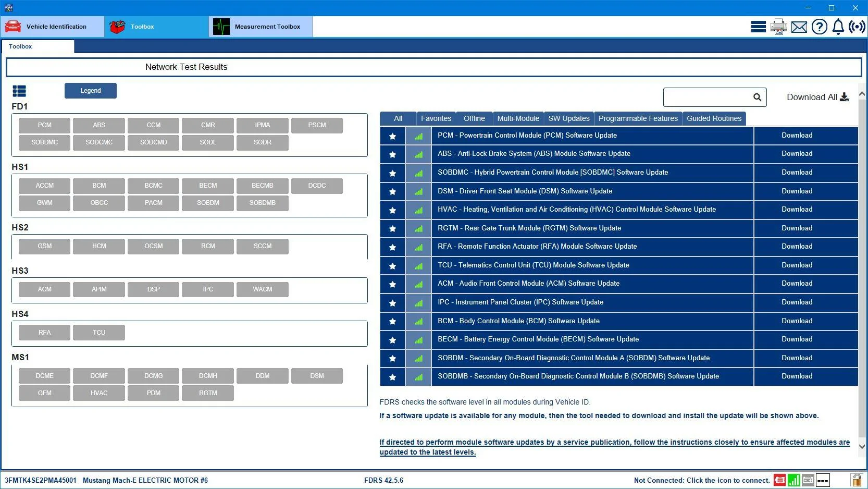Click the VIN 3FMTK4SE2PMA45001 in status bar
868x489 pixels.
click(41, 481)
